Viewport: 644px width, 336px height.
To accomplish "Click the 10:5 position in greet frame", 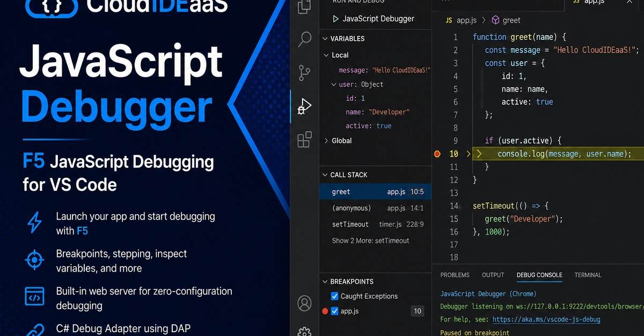I will click(x=417, y=192).
